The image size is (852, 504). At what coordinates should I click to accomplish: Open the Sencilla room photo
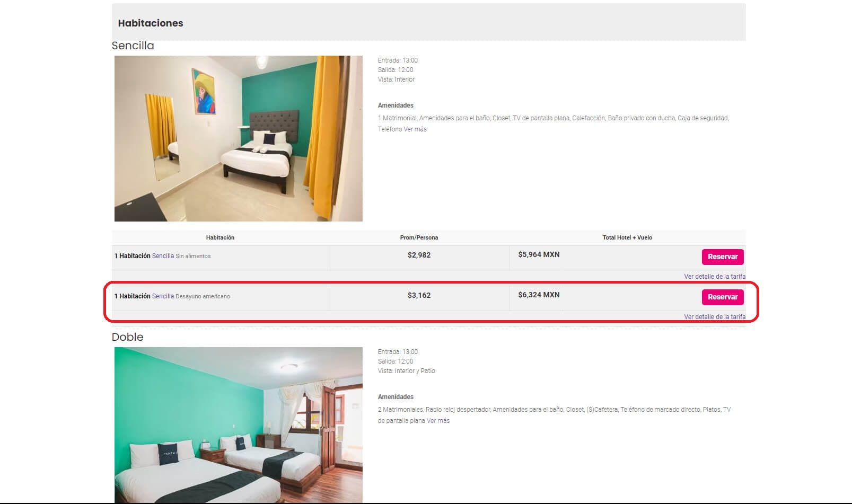pyautogui.click(x=238, y=138)
